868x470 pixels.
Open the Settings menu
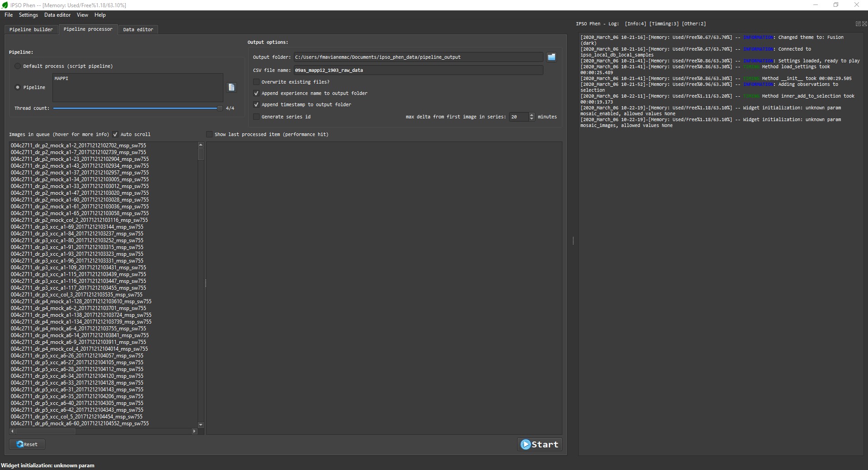(x=28, y=15)
